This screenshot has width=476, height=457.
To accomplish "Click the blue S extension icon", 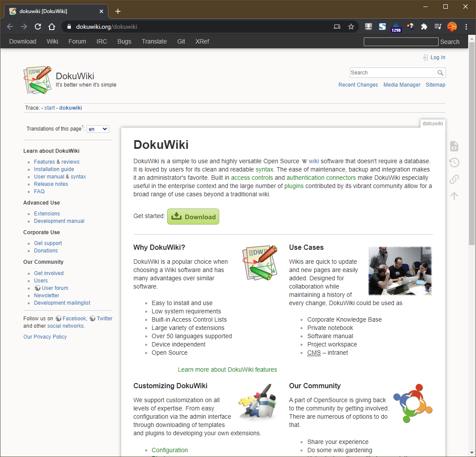I will click(x=382, y=27).
